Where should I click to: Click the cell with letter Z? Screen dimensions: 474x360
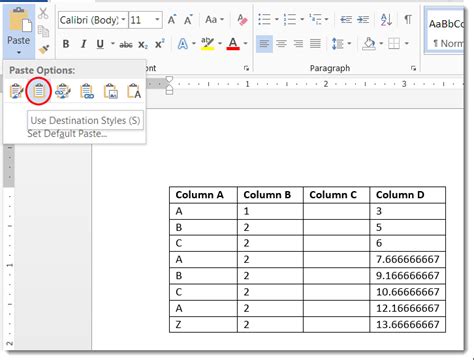[203, 324]
